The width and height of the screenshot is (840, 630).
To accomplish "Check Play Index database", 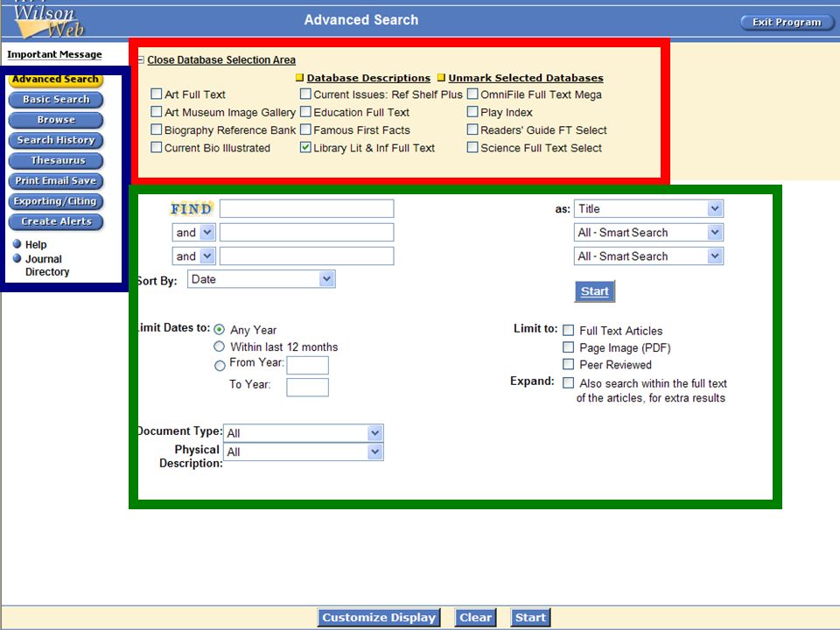I will pyautogui.click(x=472, y=111).
